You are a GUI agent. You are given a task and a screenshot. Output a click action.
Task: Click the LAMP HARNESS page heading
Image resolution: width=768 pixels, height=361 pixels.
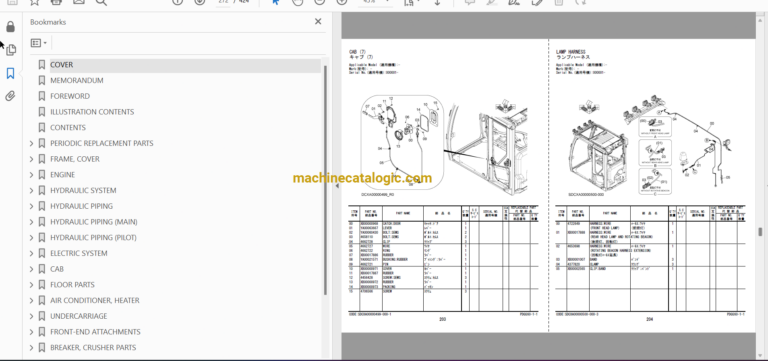(x=570, y=51)
